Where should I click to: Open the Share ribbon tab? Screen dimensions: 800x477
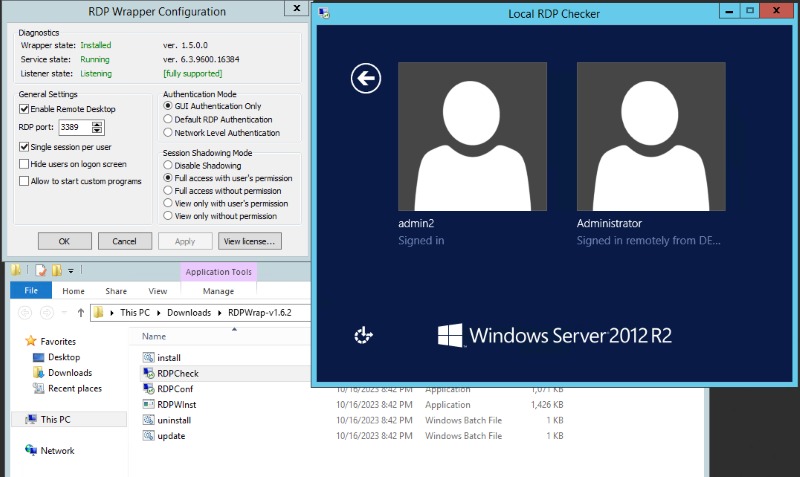coord(116,291)
